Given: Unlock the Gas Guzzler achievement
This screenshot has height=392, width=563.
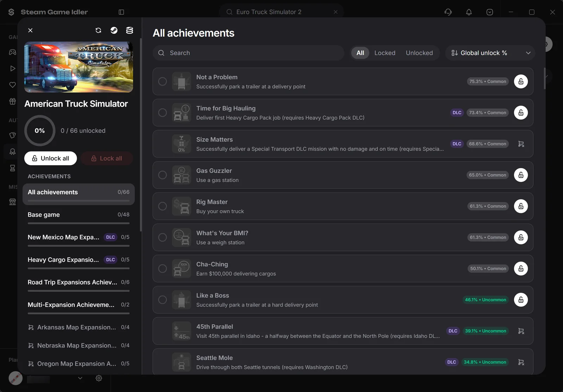Looking at the screenshot, I should 521,175.
